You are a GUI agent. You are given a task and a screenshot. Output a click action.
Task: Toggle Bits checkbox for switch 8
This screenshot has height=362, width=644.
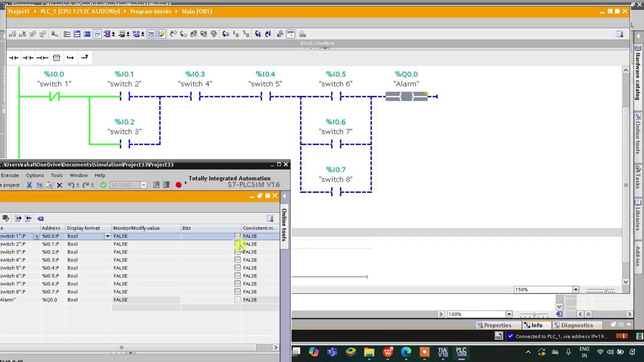tap(237, 292)
